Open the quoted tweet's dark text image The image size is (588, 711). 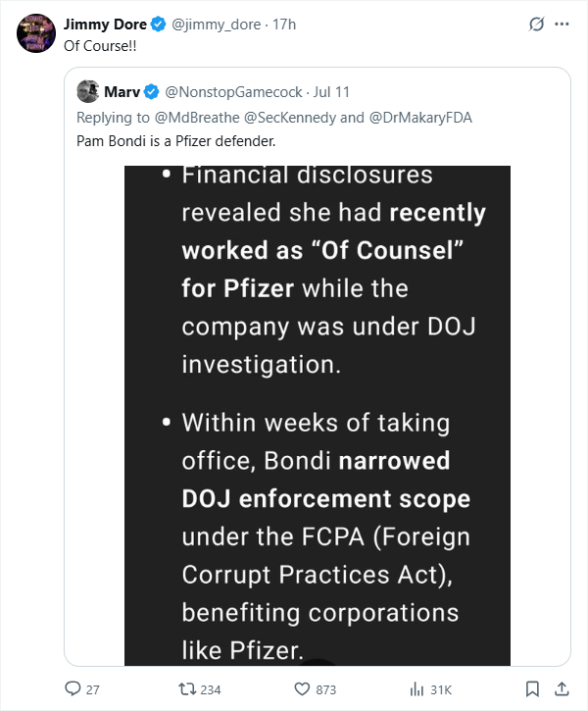tap(318, 416)
